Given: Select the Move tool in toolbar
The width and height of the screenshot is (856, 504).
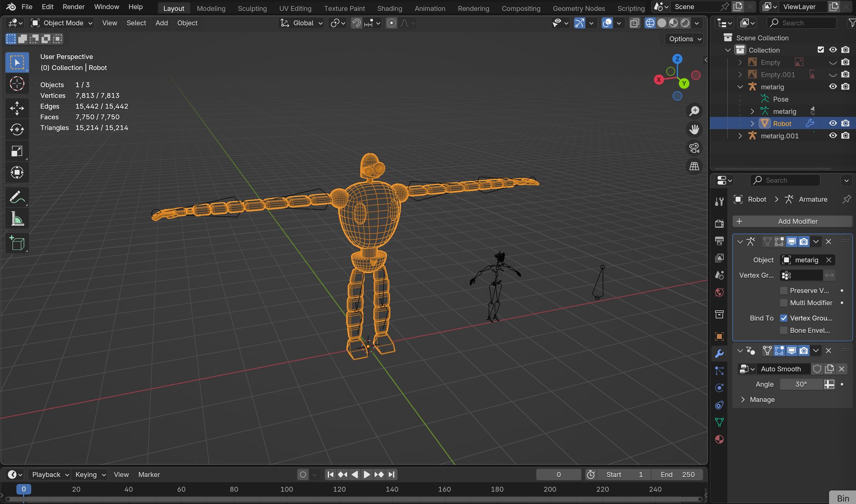Looking at the screenshot, I should tap(17, 108).
